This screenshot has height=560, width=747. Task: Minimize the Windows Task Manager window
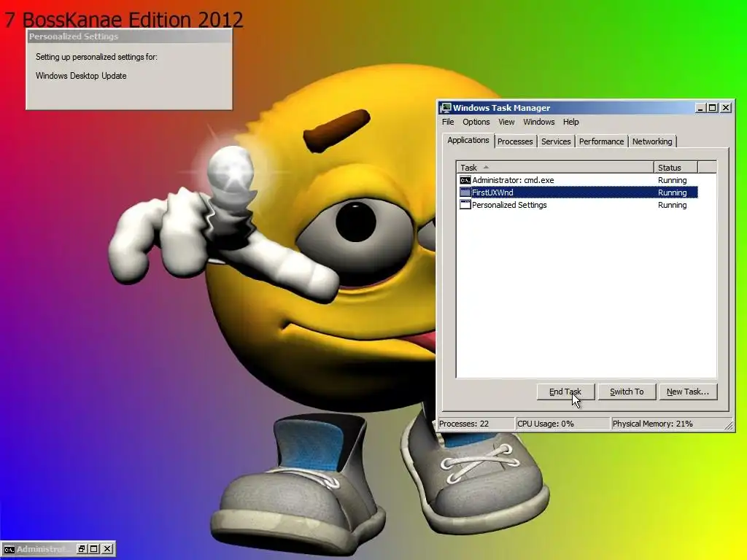(700, 108)
